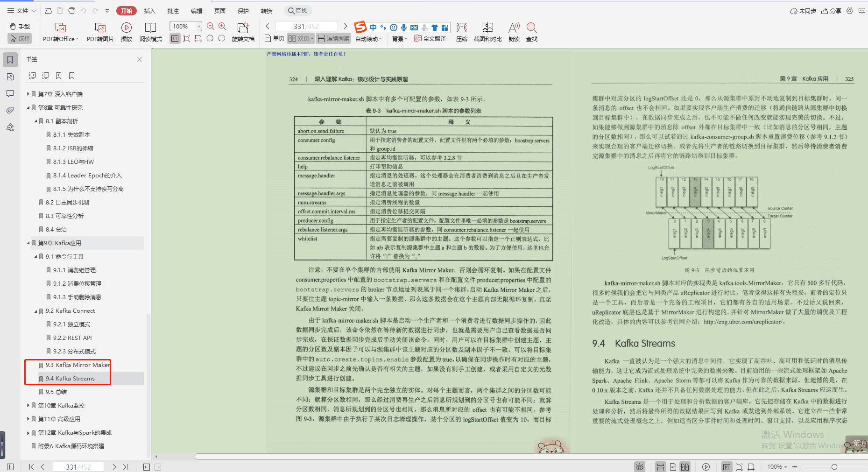Open the attachments paperclip icon in sidebar
868x472 pixels.
pos(10,110)
